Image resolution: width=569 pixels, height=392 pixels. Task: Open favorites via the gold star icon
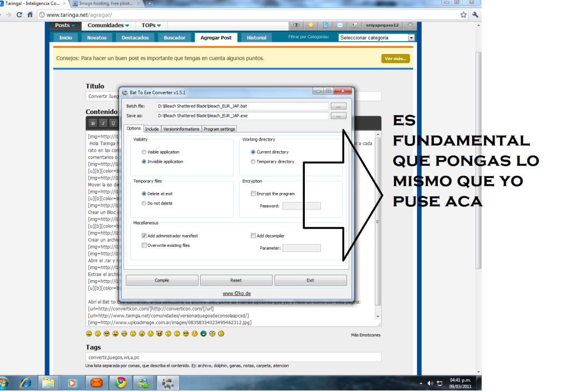pyautogui.click(x=310, y=25)
